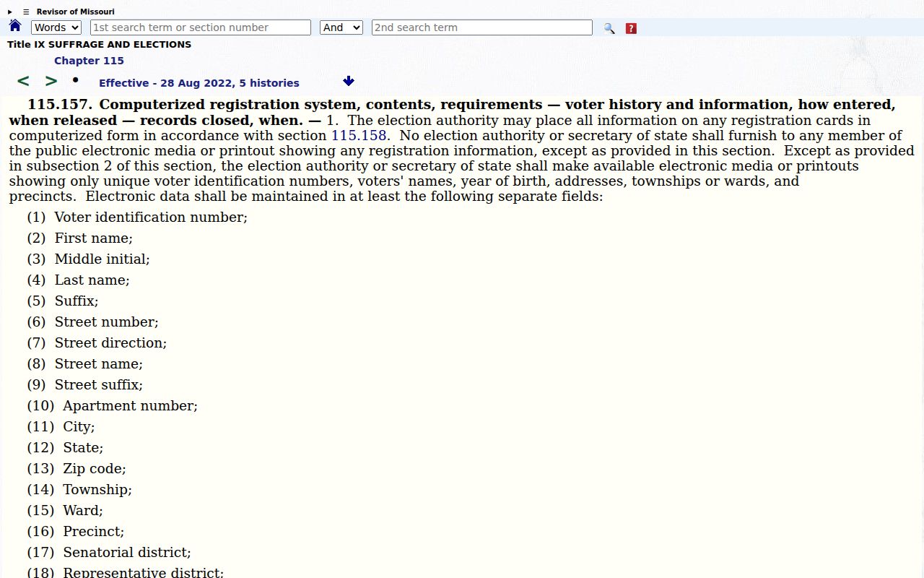Screen dimensions: 924x578
Task: Focus the 2nd search term field
Action: point(482,27)
